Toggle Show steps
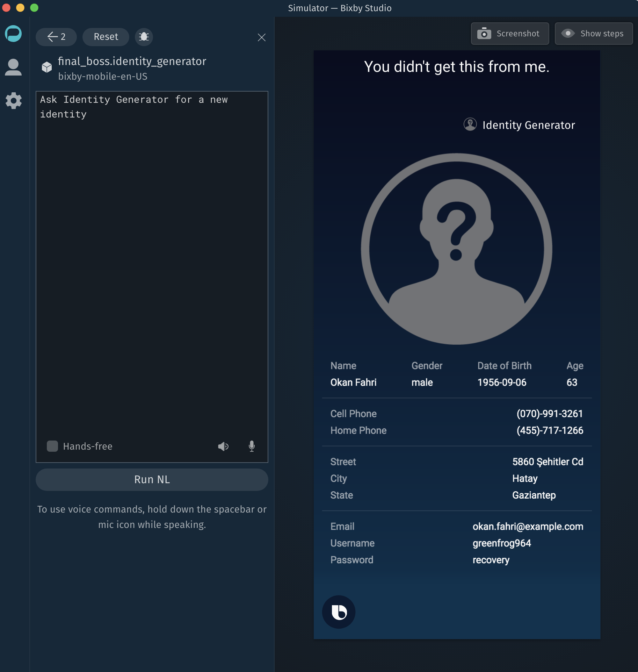This screenshot has height=672, width=638. [594, 34]
